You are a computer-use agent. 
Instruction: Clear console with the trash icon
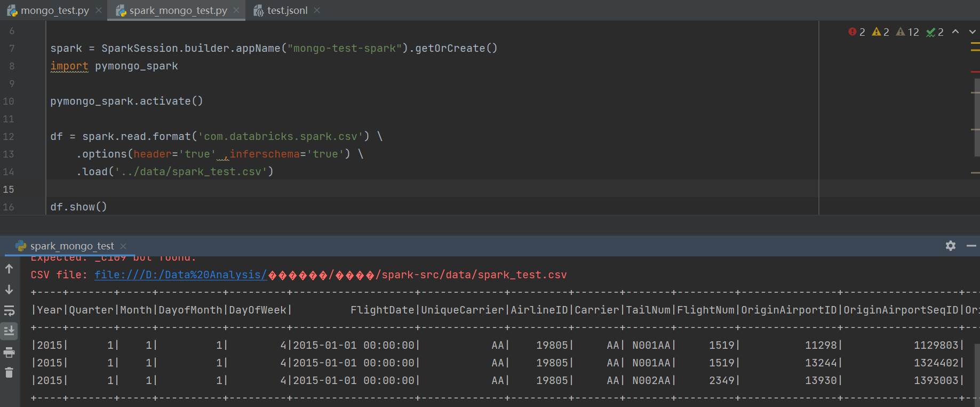pyautogui.click(x=9, y=373)
